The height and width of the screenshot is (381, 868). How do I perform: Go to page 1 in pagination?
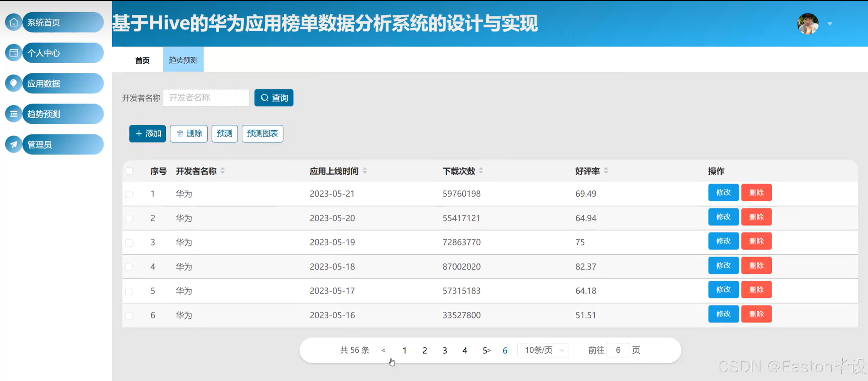point(405,351)
